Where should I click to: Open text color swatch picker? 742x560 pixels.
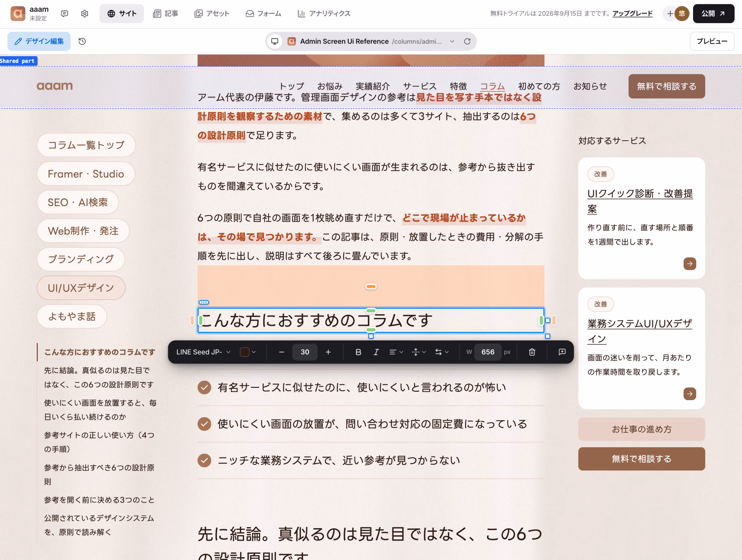(x=245, y=352)
